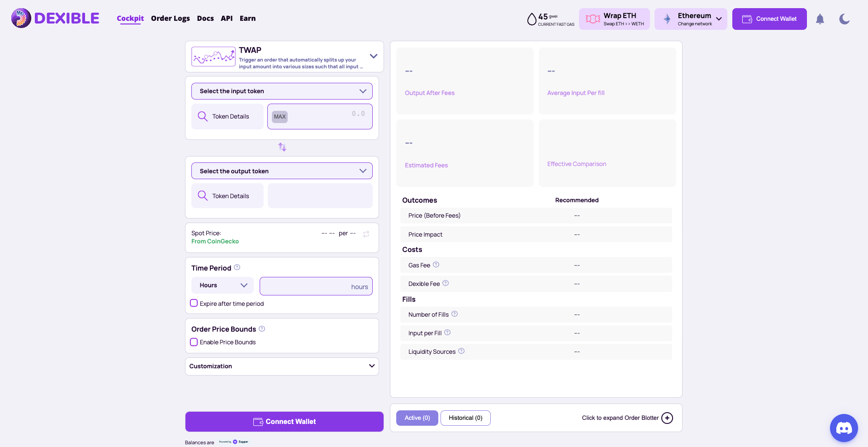Click the input Token Details magnifier icon

pyautogui.click(x=203, y=116)
